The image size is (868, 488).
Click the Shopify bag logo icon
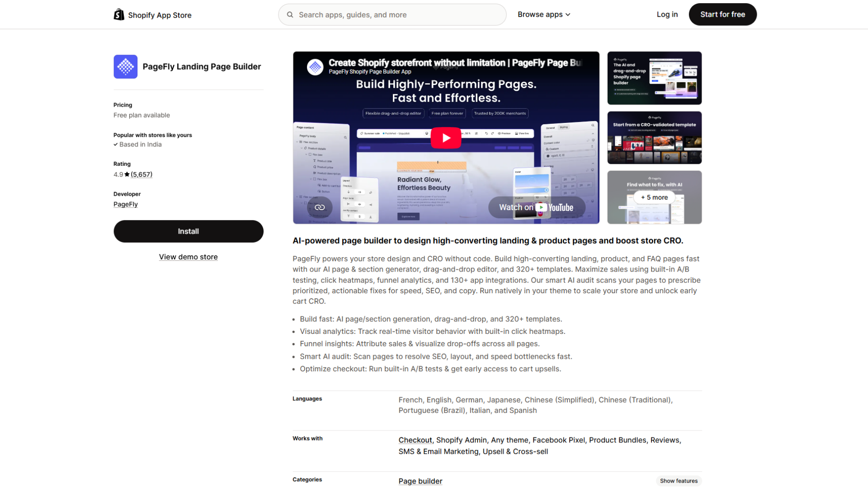coord(119,14)
